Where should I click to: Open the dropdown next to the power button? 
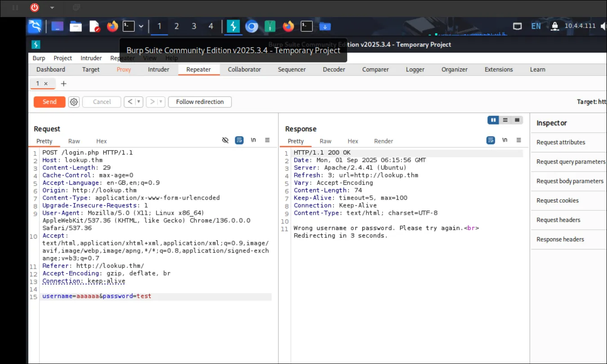52,8
